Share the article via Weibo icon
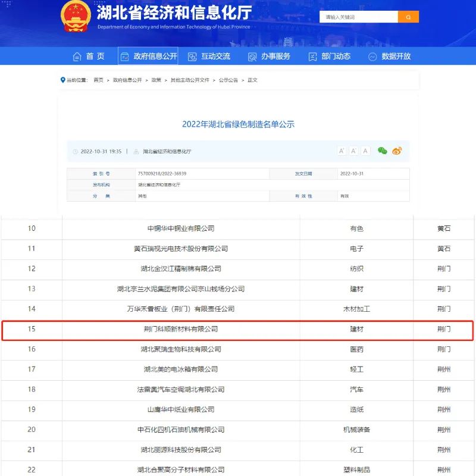 pos(397,151)
